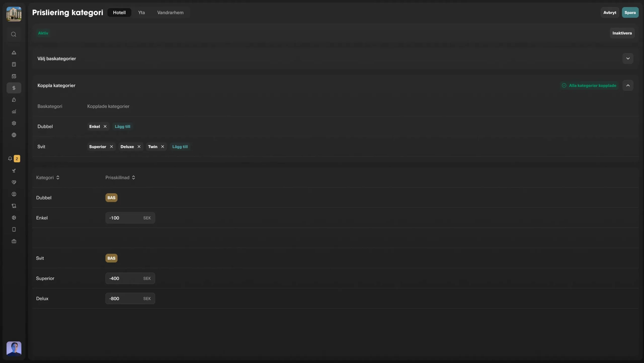The width and height of the screenshot is (644, 363).
Task: Collapse the Koppla kategorier section
Action: coord(628,85)
